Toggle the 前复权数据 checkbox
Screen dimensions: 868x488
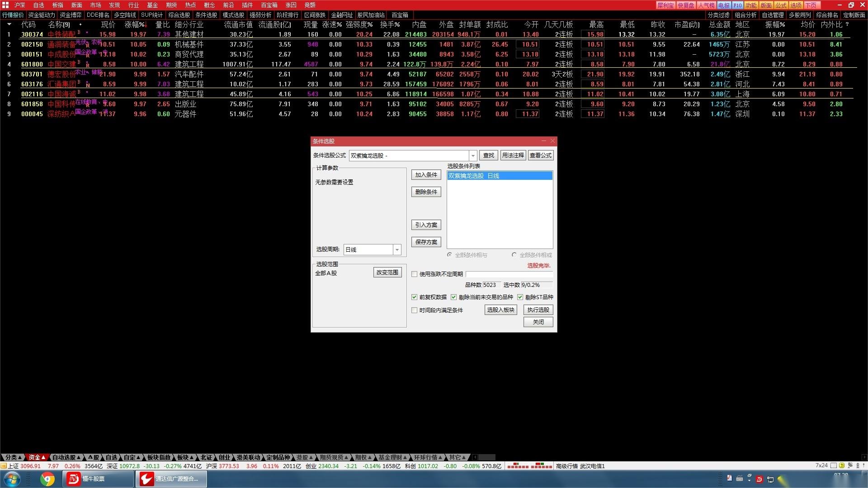(x=414, y=297)
